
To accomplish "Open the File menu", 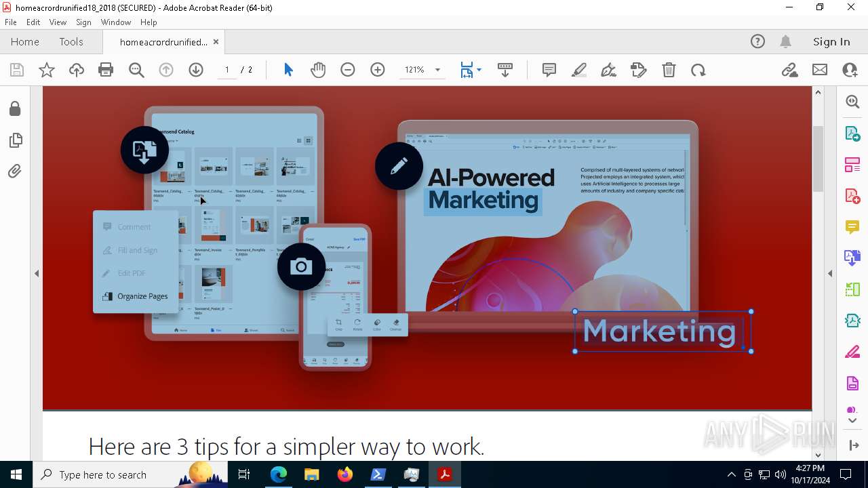I will (x=11, y=22).
